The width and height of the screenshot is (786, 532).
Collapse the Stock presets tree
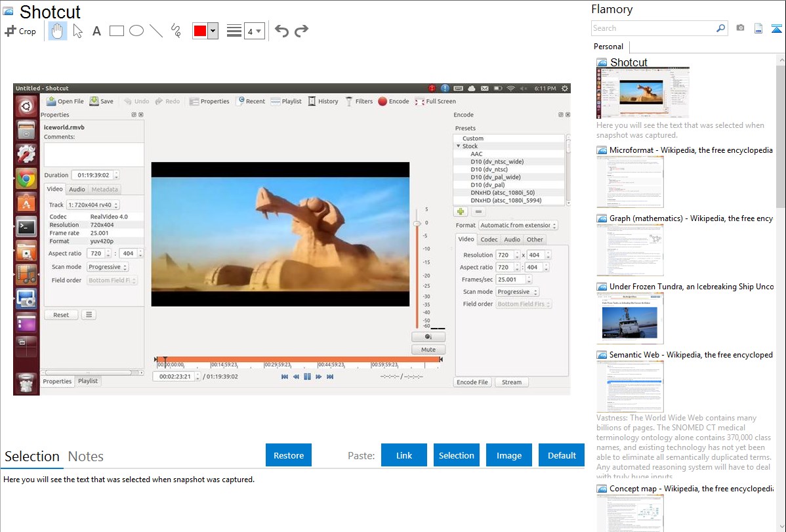pyautogui.click(x=458, y=146)
